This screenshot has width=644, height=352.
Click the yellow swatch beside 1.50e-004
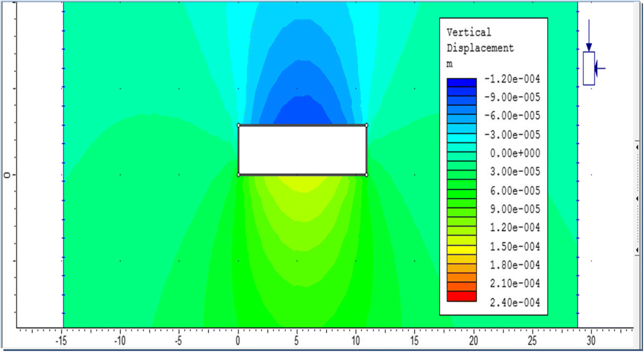(461, 249)
